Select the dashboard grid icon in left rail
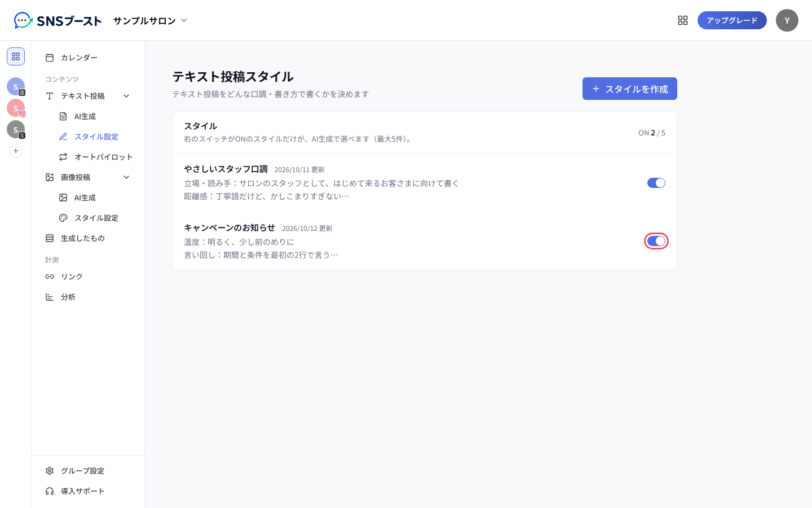This screenshot has height=508, width=812. click(x=16, y=56)
